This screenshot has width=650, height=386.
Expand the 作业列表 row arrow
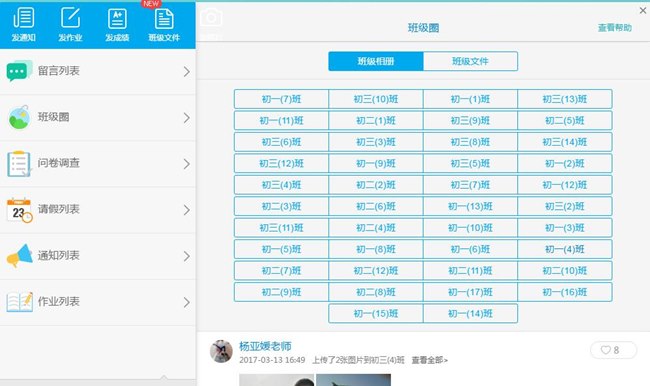187,303
